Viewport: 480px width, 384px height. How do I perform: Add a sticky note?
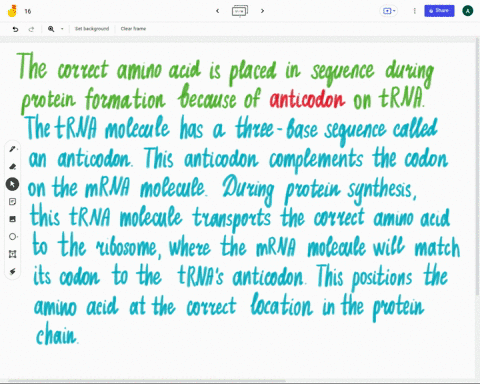[x=12, y=202]
